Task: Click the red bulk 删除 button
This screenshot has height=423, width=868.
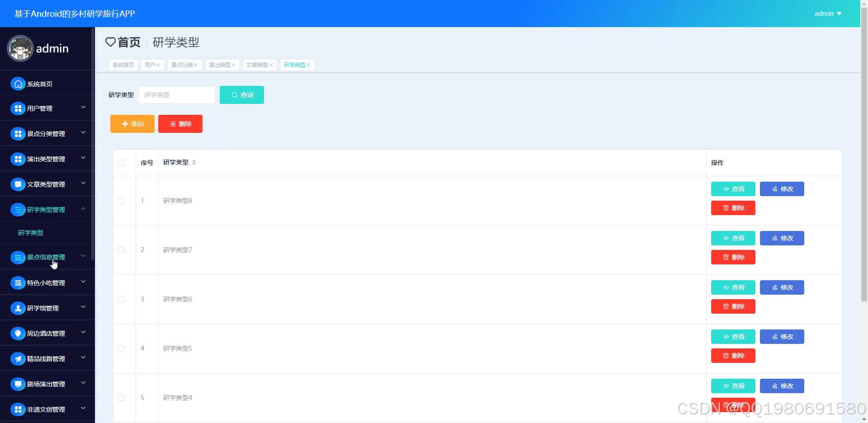Action: 180,124
